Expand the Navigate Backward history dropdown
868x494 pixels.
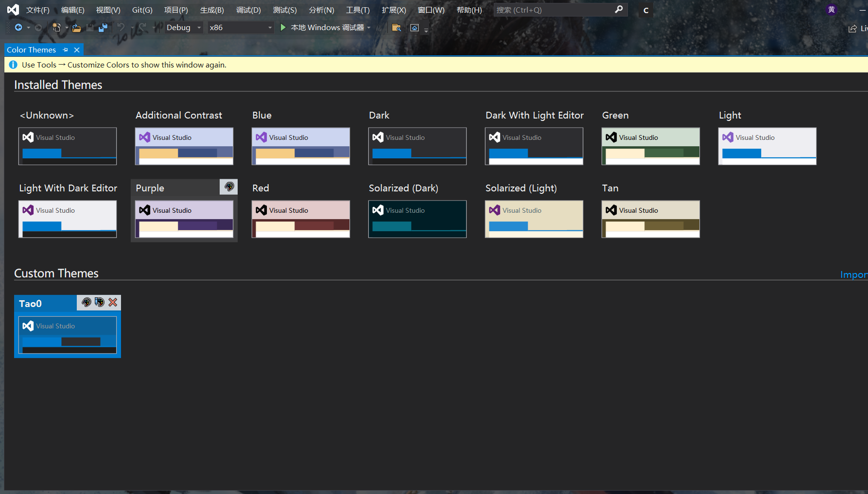pos(29,28)
